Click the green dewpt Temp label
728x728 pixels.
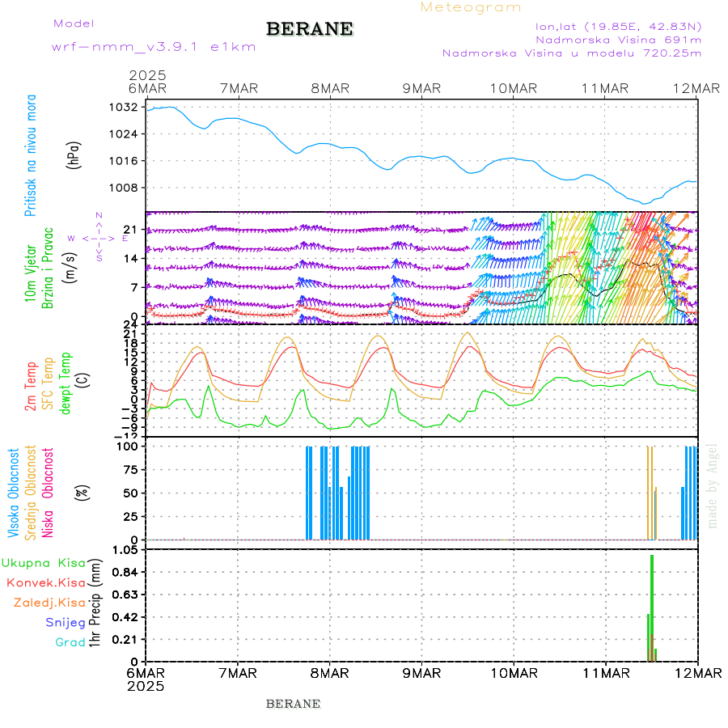click(x=65, y=383)
